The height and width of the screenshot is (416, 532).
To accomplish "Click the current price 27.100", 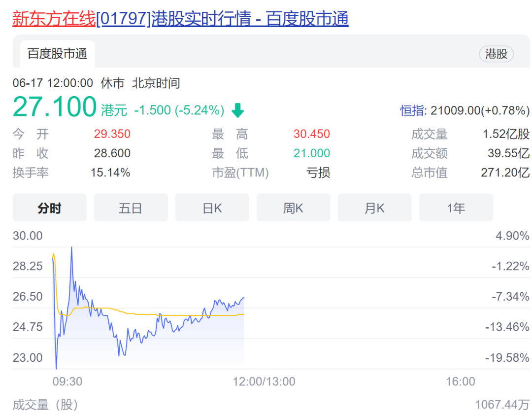I will pos(55,107).
